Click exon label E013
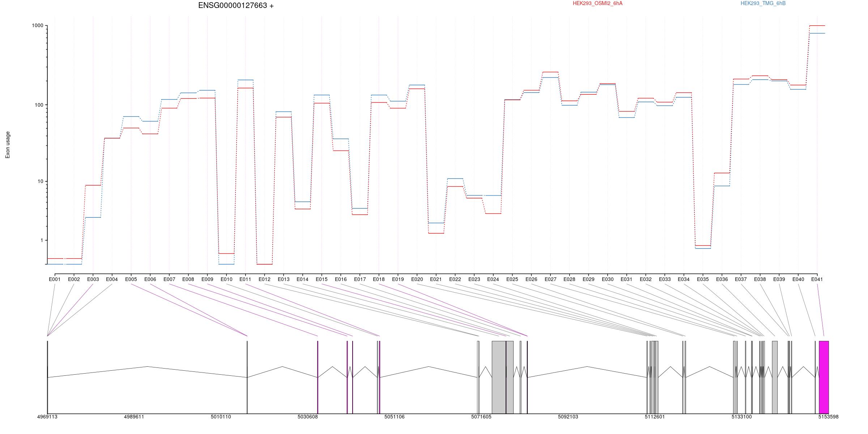This screenshot has height=434, width=868. pyautogui.click(x=284, y=279)
